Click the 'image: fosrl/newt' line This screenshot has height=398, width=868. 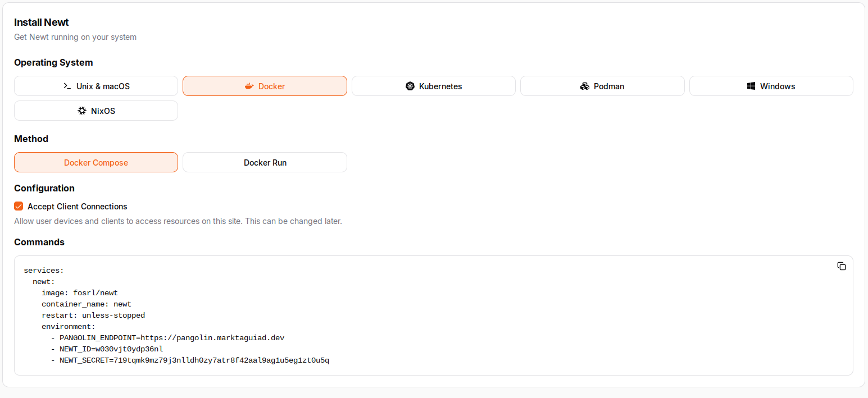tap(80, 293)
